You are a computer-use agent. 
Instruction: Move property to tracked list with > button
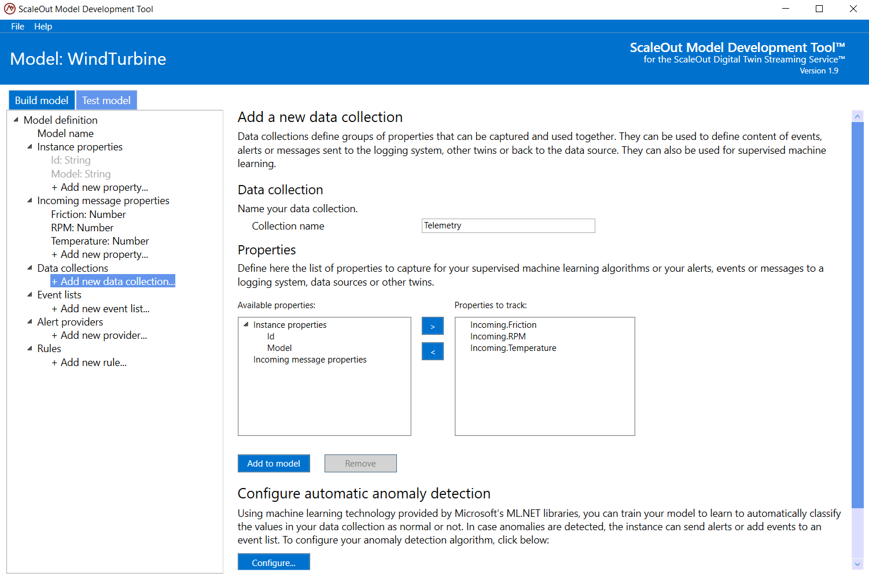click(433, 326)
